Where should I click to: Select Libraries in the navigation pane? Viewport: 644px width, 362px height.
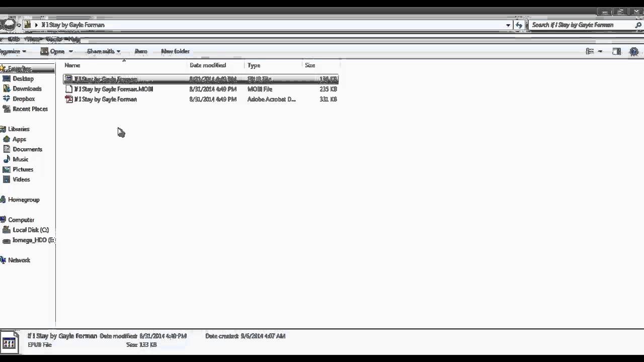[x=19, y=129]
